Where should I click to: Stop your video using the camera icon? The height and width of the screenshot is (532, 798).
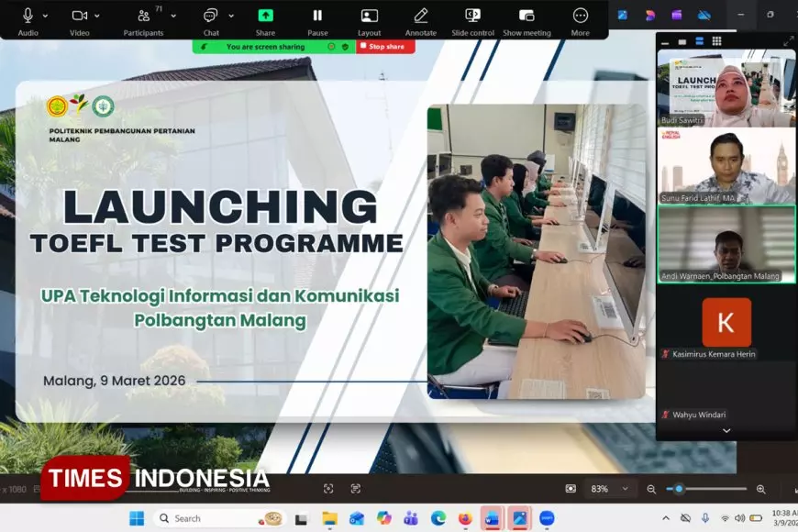(x=78, y=16)
